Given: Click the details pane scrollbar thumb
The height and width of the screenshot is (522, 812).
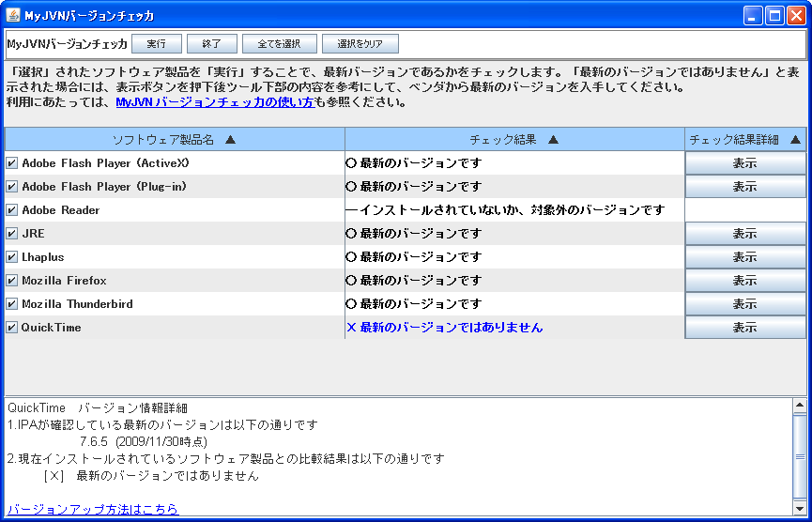Looking at the screenshot, I should (x=800, y=455).
